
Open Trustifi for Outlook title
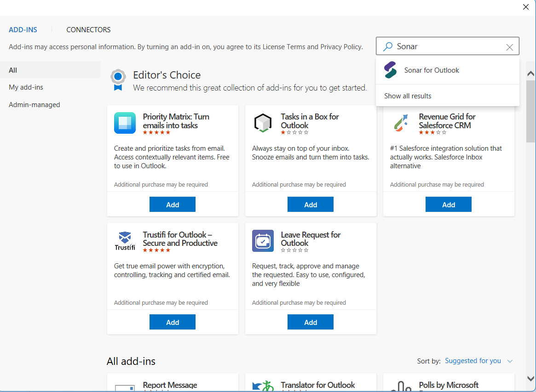[180, 239]
